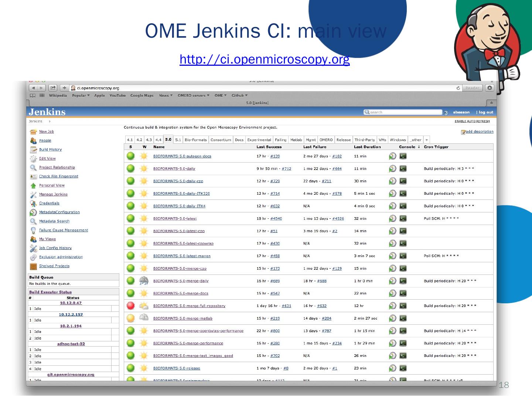
Task: Schedule build icon for BIOFORMATS-5.0-latest
Action: click(x=392, y=219)
